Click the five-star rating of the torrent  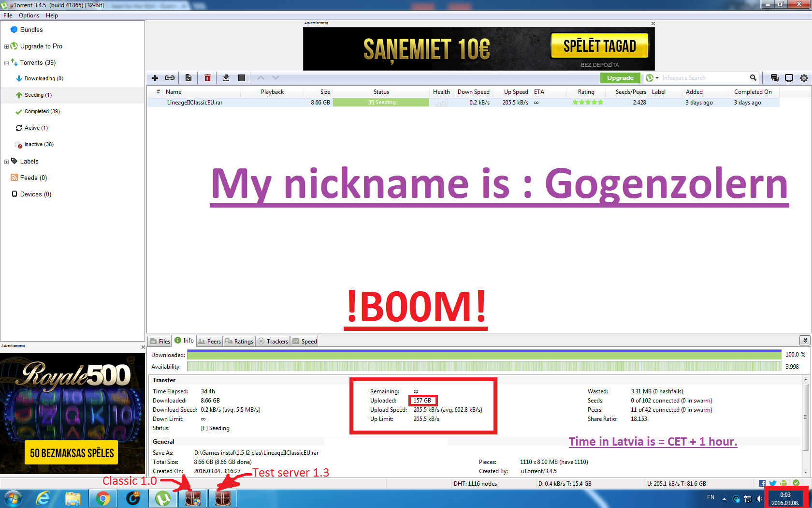[x=588, y=103]
